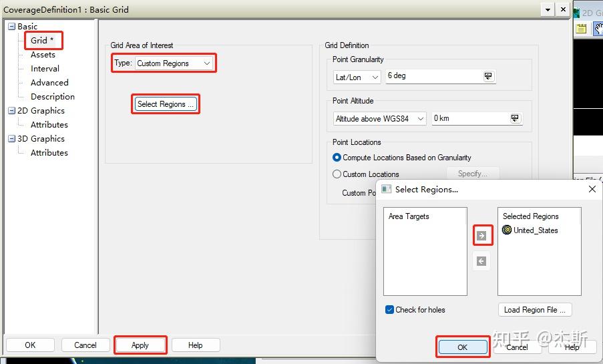Toggle the Check for holes checkbox

pos(389,310)
